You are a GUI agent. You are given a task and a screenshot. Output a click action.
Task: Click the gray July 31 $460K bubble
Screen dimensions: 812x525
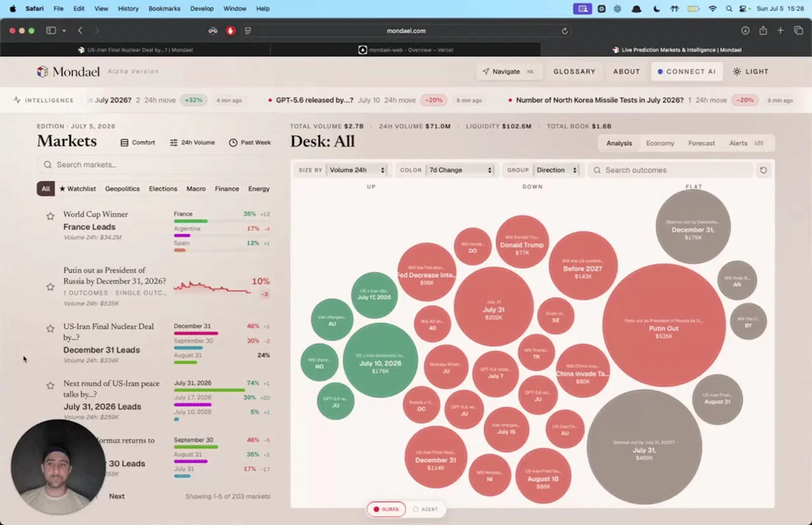(645, 447)
